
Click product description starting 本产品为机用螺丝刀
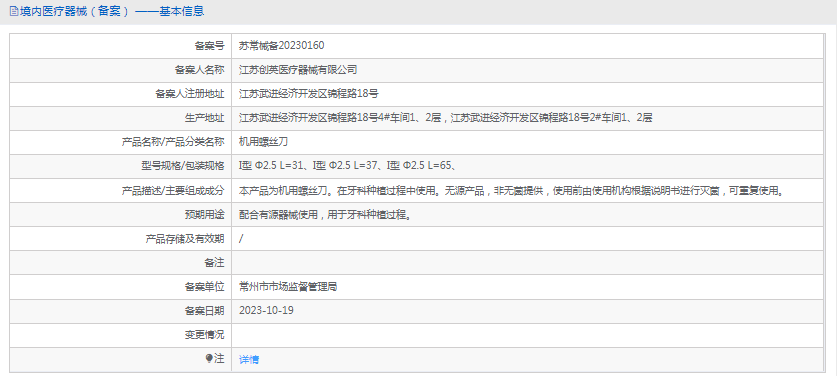[511, 190]
